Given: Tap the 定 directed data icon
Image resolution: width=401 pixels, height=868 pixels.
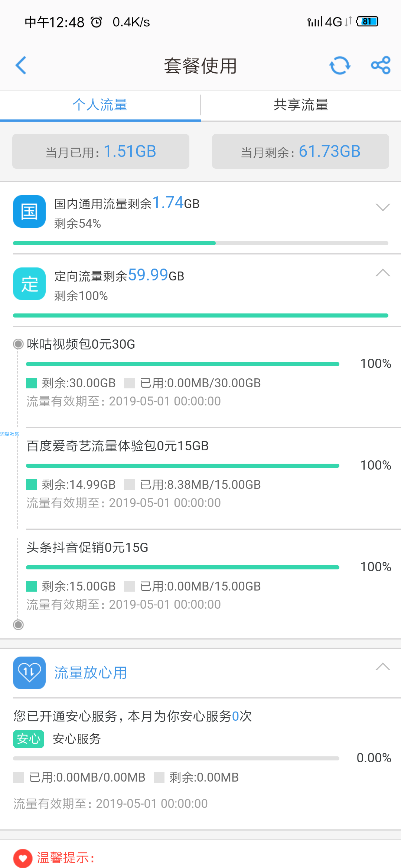Looking at the screenshot, I should point(29,284).
